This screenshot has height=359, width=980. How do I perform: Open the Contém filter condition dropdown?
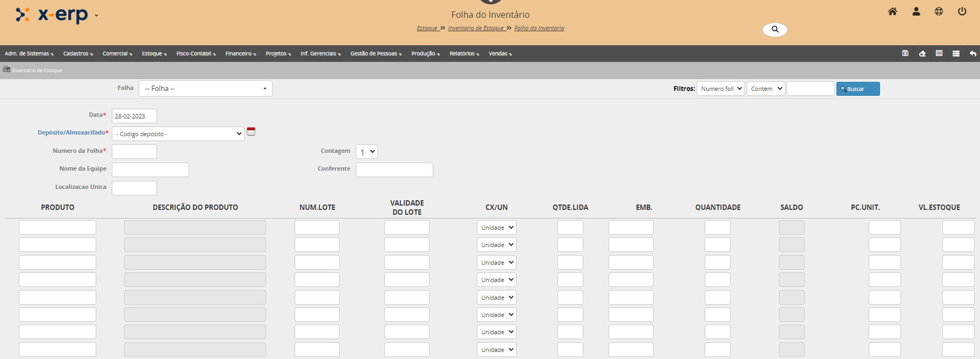[766, 89]
